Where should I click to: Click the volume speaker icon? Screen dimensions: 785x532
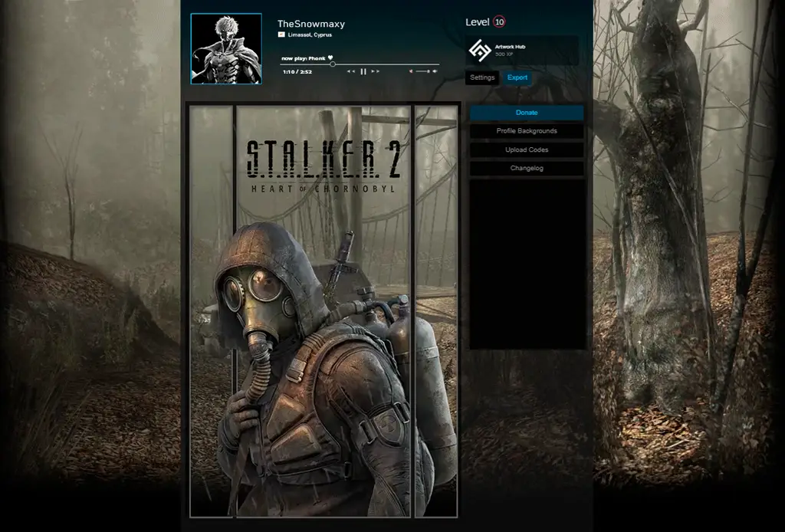point(433,71)
